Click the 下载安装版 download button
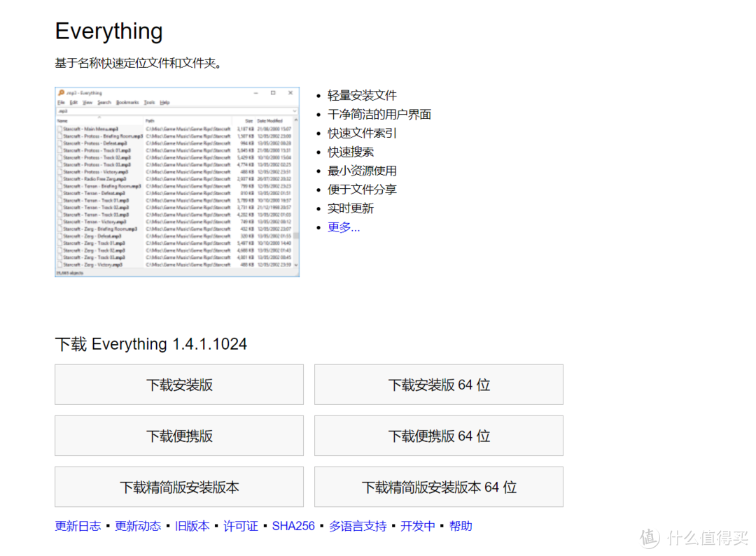Image resolution: width=756 pixels, height=556 pixels. point(179,385)
